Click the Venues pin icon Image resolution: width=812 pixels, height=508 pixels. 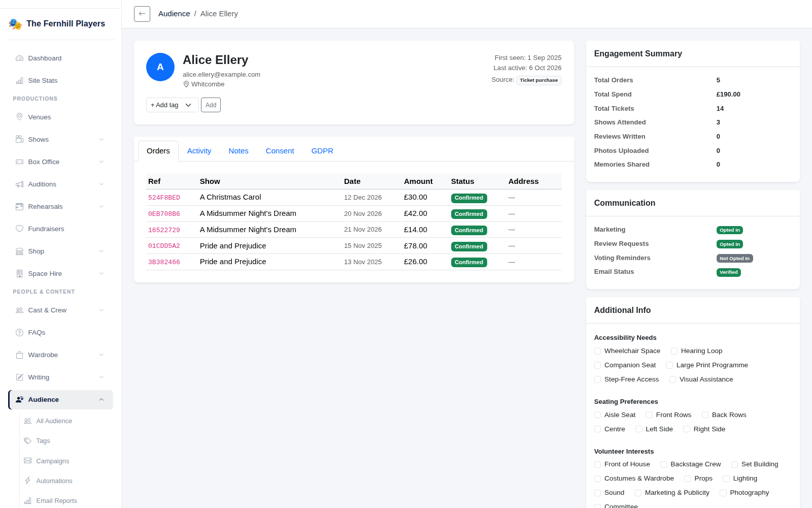[x=19, y=117]
